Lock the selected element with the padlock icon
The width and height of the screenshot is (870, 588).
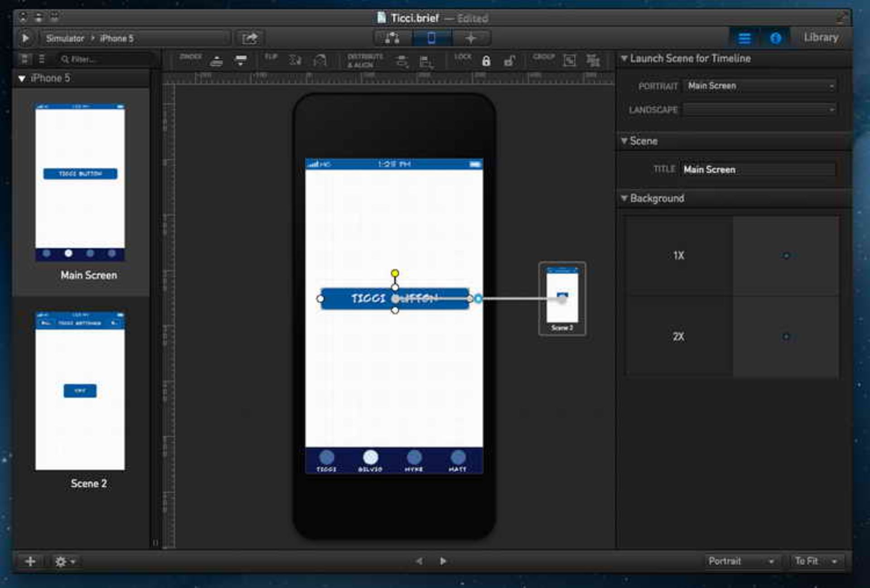click(487, 60)
